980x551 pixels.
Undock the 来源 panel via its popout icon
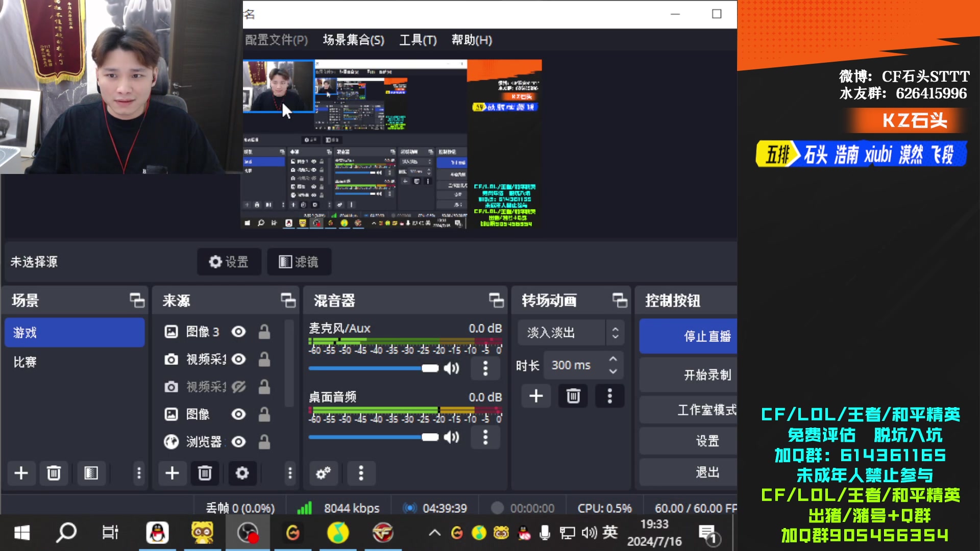[x=288, y=300]
